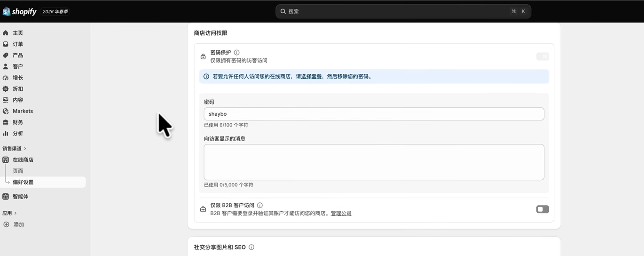The width and height of the screenshot is (644, 256).
Task: Open the 主页 home icon
Action: (x=6, y=33)
